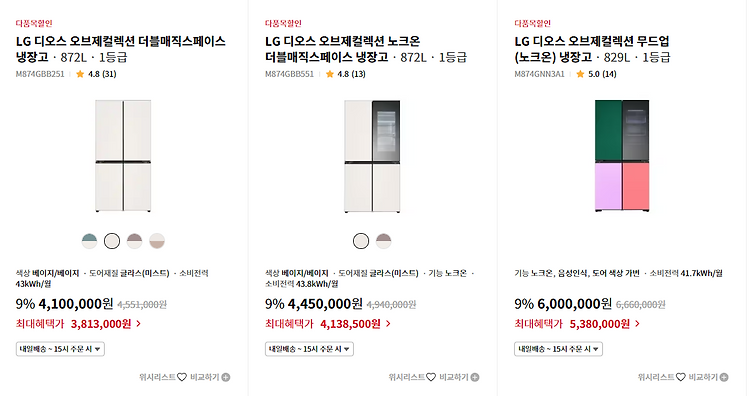
Task: View max benefit price 4,138,500원 chevron
Action: pyautogui.click(x=388, y=324)
